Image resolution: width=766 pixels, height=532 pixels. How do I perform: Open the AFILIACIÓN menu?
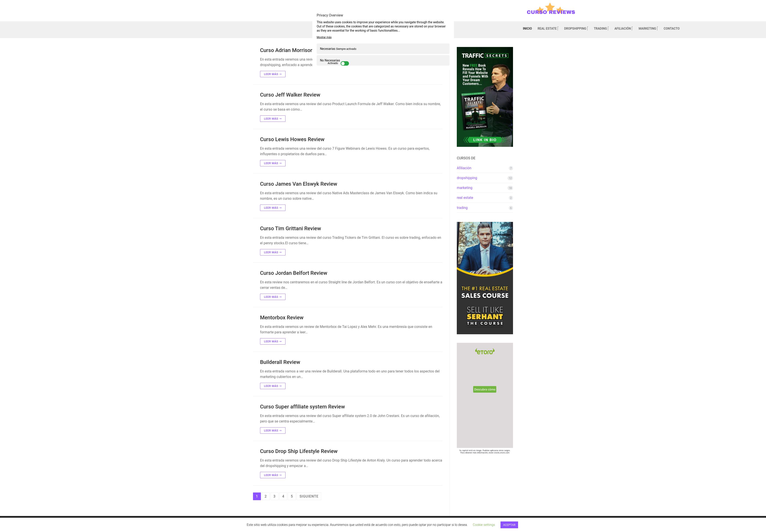[x=623, y=29]
